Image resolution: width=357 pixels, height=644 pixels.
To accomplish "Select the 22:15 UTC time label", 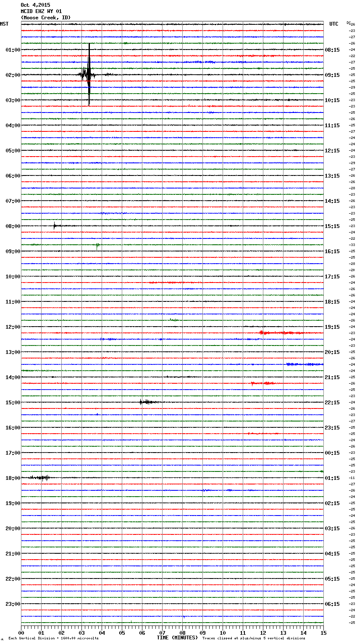I will click(x=332, y=403).
